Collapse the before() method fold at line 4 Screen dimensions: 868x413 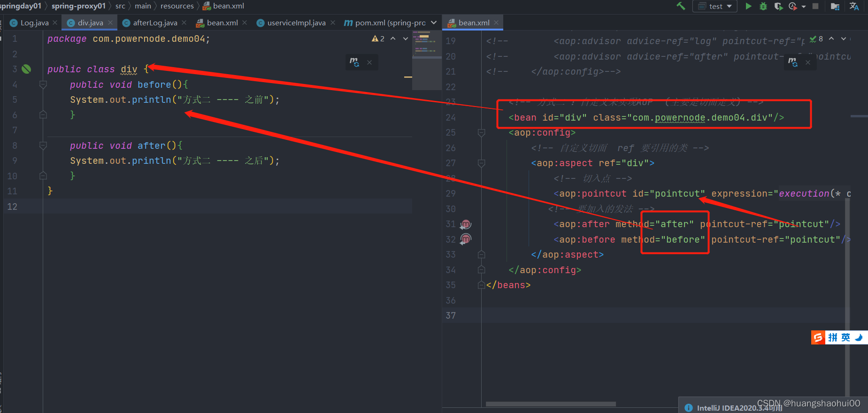[x=43, y=84]
